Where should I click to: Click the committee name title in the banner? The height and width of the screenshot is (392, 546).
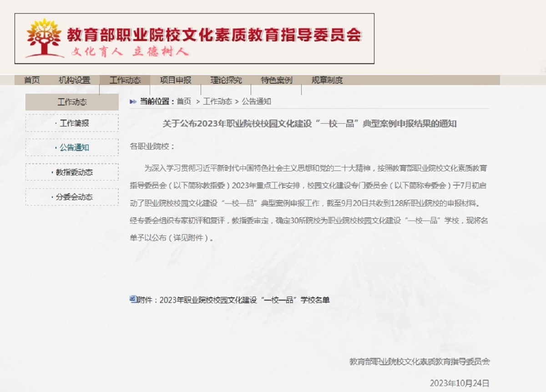tap(214, 35)
